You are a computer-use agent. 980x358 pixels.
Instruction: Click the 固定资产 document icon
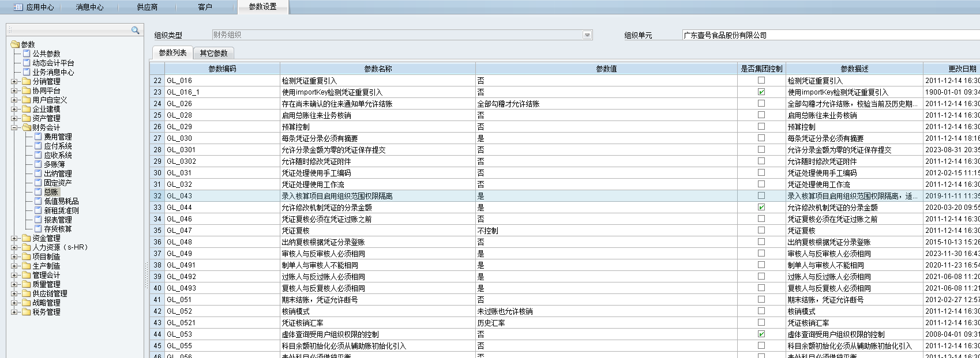point(38,183)
